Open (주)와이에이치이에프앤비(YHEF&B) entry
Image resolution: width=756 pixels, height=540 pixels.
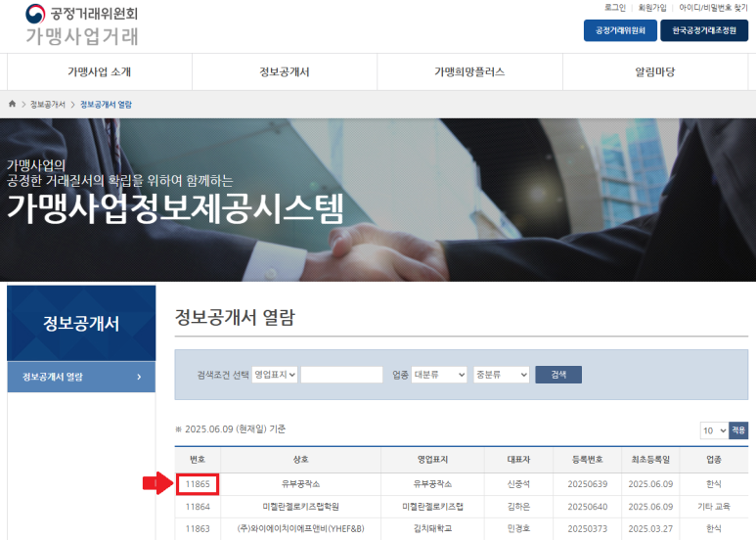pos(301,529)
